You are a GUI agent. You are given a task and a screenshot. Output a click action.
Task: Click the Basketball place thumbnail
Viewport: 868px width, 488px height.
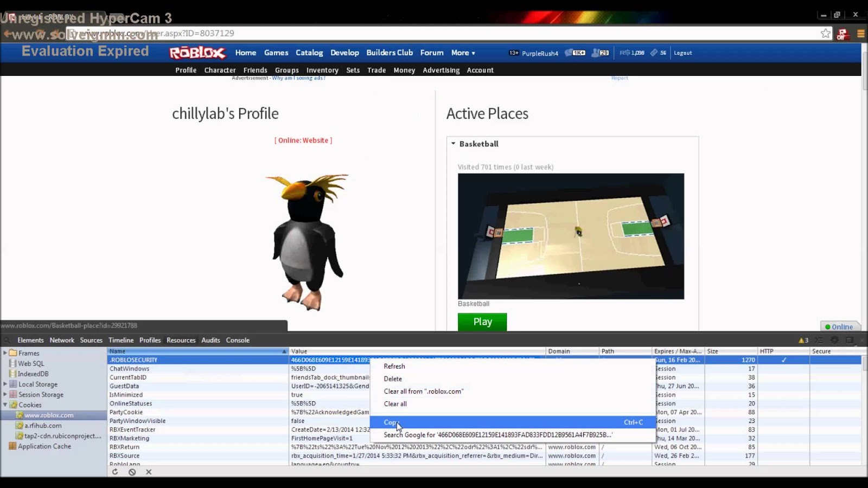pyautogui.click(x=571, y=236)
